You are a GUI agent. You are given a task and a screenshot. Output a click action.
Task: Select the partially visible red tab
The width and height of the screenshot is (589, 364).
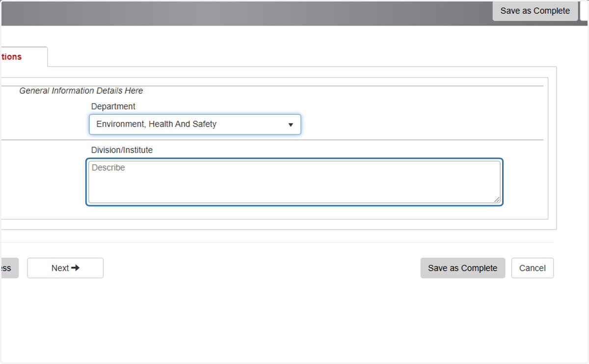pos(24,57)
